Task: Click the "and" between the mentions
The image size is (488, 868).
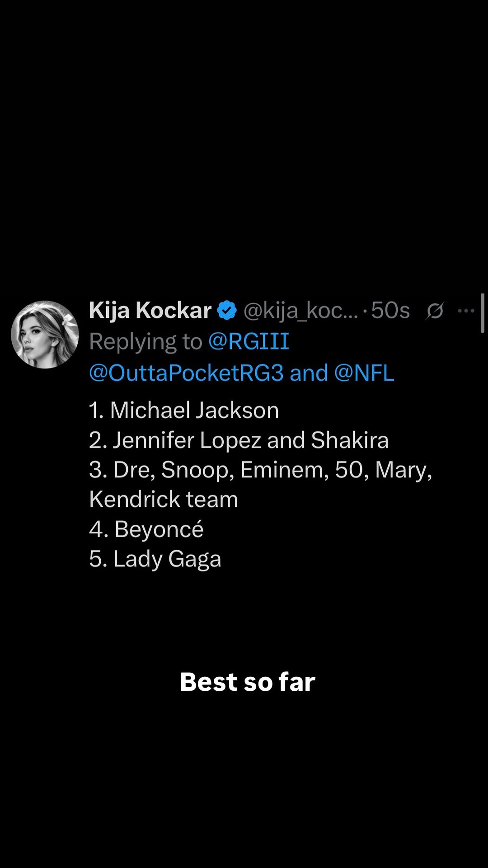Action: (x=309, y=373)
